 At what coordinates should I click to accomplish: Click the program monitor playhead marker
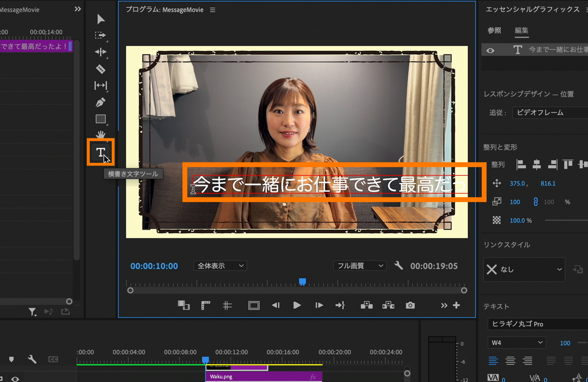(302, 281)
